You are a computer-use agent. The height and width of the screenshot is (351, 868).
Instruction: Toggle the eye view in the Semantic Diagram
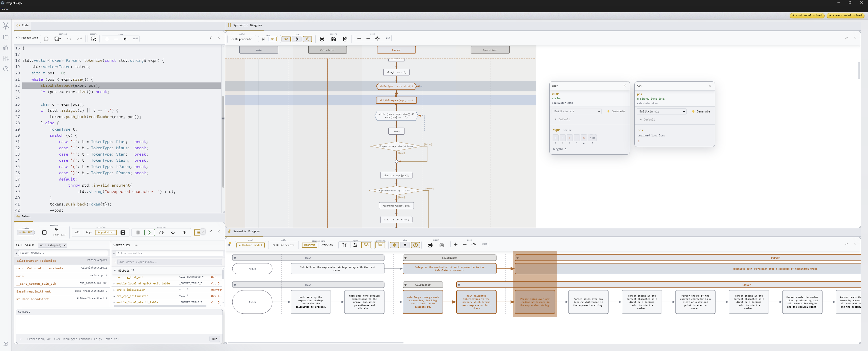coord(416,245)
